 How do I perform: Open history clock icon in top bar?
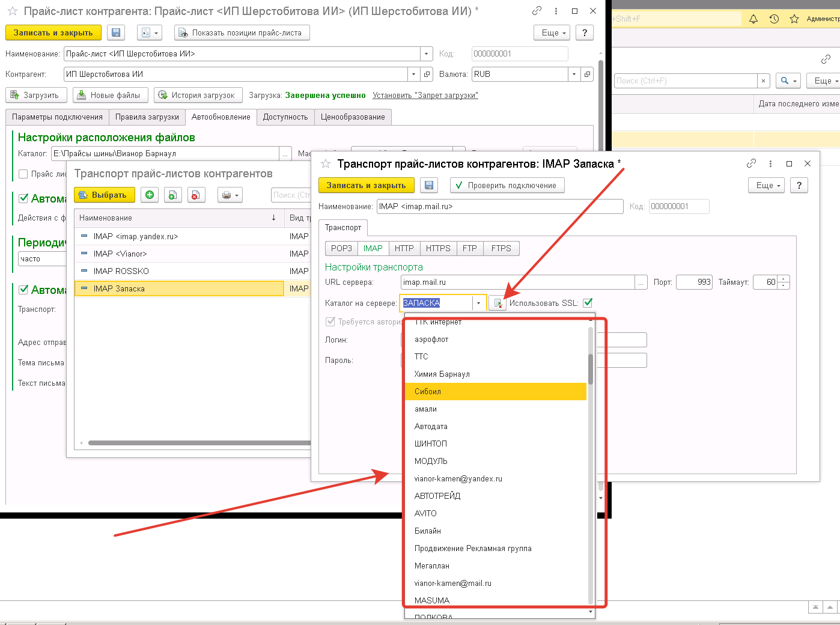click(774, 19)
